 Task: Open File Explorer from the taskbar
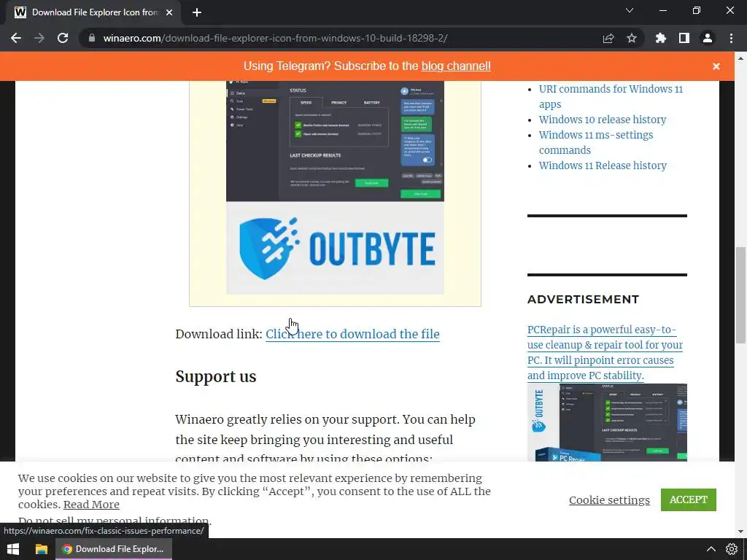point(42,549)
